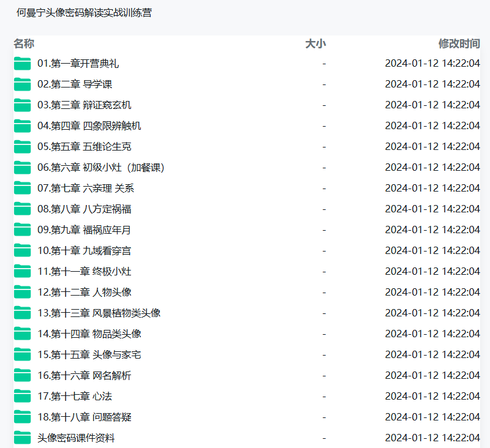Sort by the 修改时间 column header
Screen dimensions: 490x448
click(459, 43)
